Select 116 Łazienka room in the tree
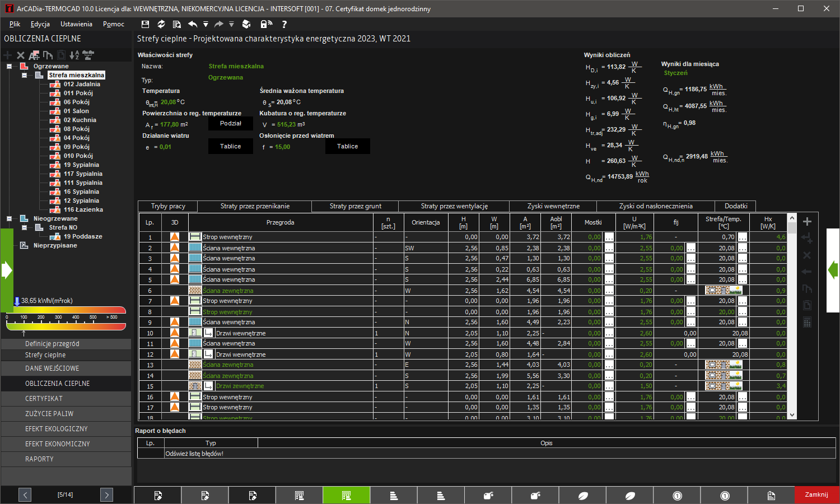This screenshot has height=504, width=840. point(83,209)
